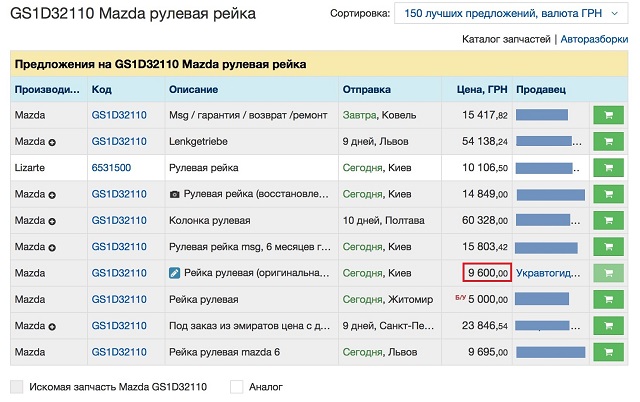Toggle the Аналог legend checkbox
Viewport: 640px width, 402px height.
point(237,386)
